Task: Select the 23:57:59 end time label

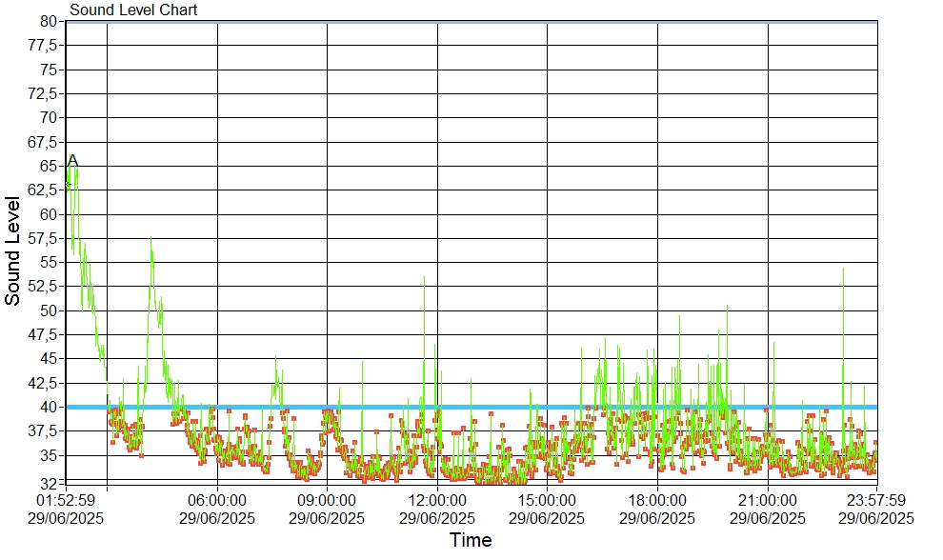Action: pos(875,499)
